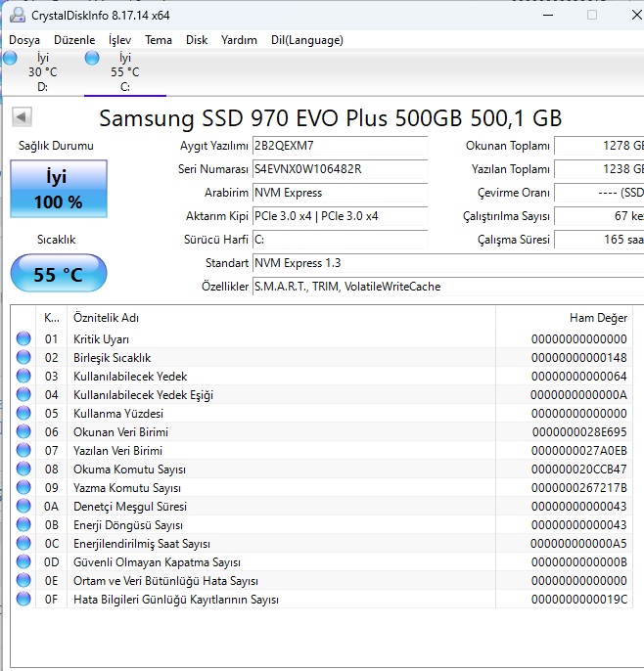
Task: Open the Disk menu
Action: [x=197, y=40]
